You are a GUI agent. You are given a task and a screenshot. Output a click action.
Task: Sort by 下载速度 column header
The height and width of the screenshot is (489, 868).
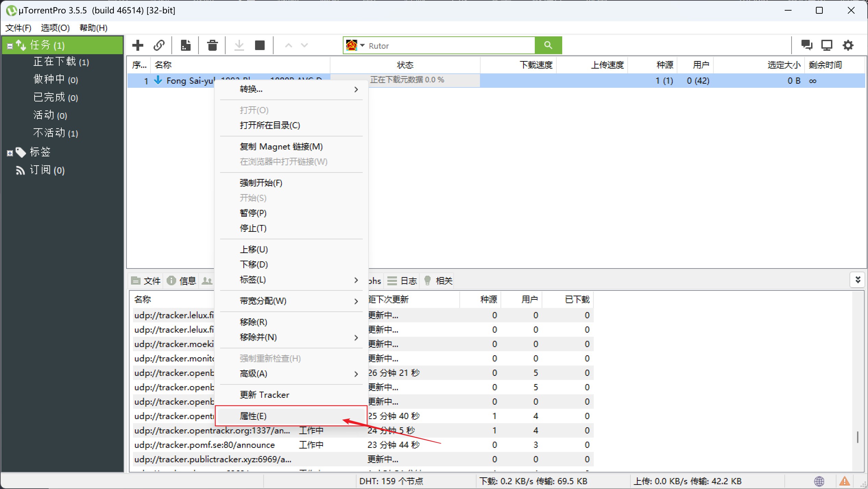click(x=518, y=65)
